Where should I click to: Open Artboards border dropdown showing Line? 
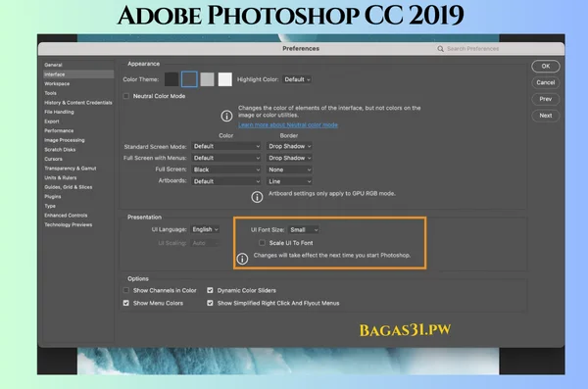tap(289, 181)
